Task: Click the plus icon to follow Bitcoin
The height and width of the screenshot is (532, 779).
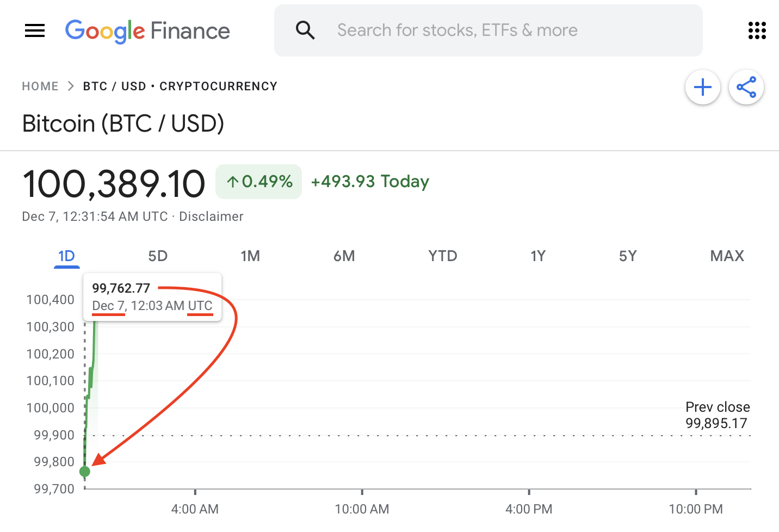Action: [x=703, y=87]
